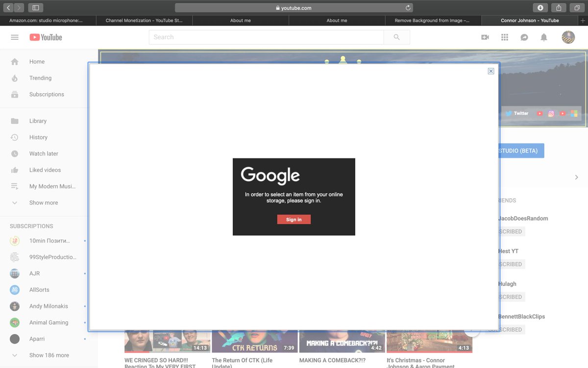Switch to Remove Background from Image tab
This screenshot has height=368, width=588.
click(433, 21)
